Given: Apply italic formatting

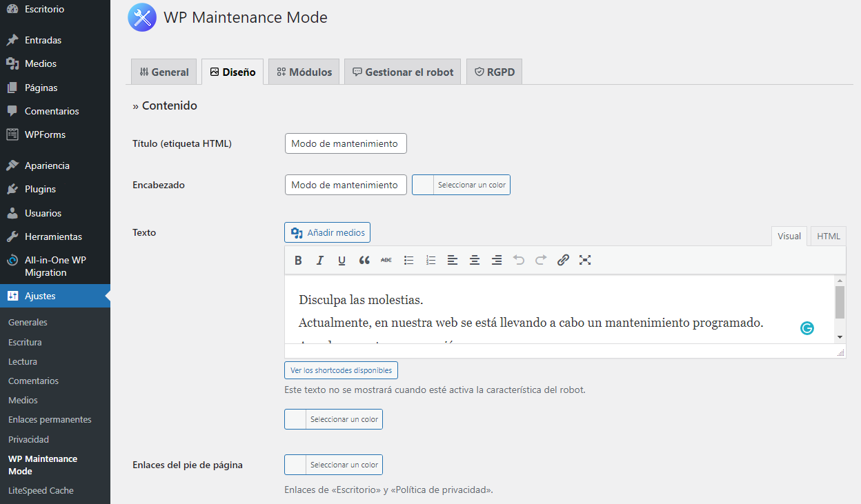Looking at the screenshot, I should coord(320,260).
